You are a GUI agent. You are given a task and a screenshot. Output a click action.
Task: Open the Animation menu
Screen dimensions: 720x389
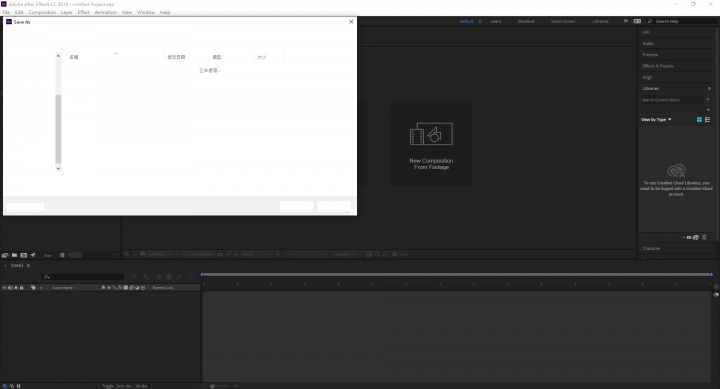(x=106, y=12)
